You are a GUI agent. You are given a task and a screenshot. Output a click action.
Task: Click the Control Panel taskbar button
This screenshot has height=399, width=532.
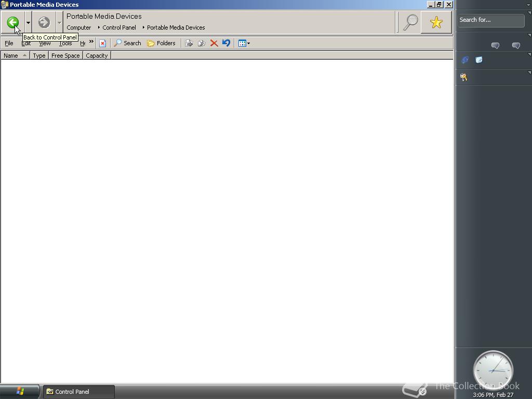click(x=79, y=392)
